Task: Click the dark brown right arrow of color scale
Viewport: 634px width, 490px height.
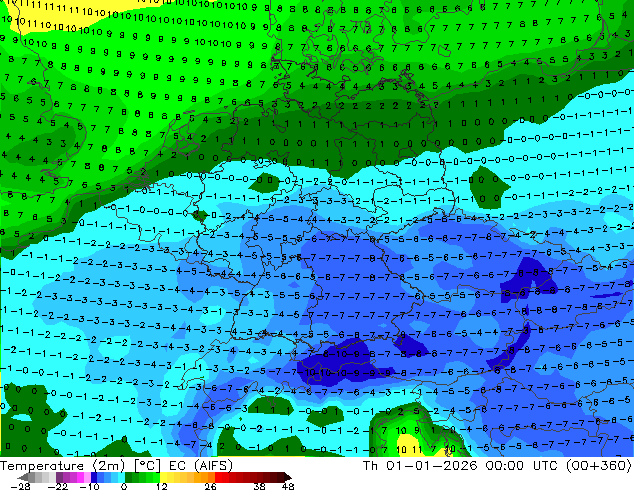Action: (x=287, y=477)
